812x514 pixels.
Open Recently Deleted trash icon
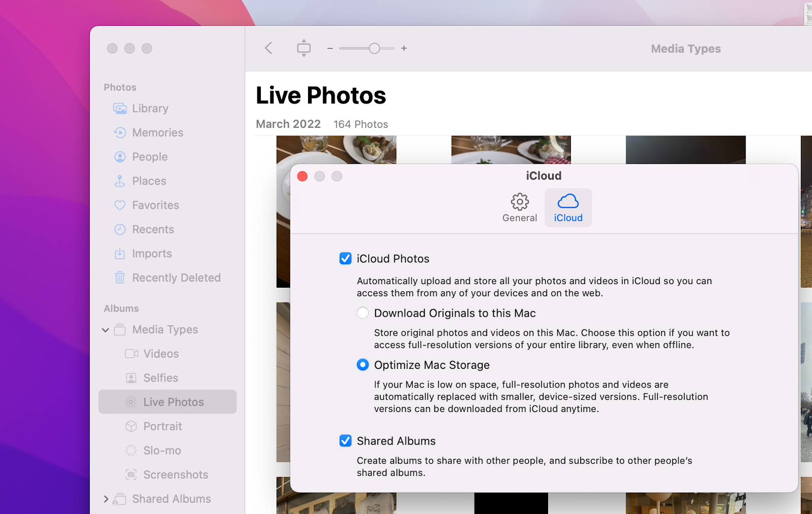(x=120, y=278)
